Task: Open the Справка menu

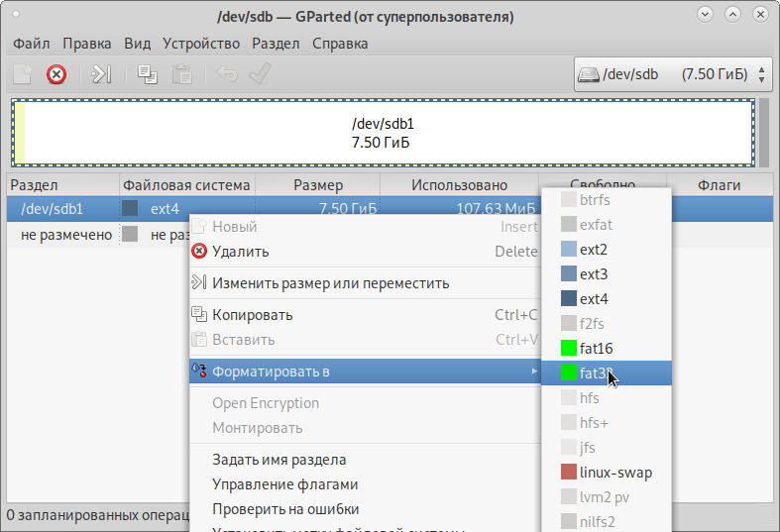Action: (x=340, y=44)
